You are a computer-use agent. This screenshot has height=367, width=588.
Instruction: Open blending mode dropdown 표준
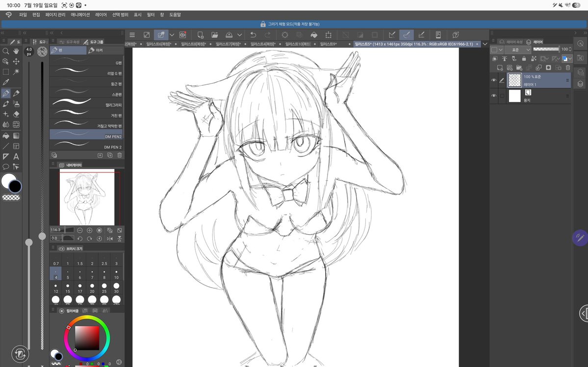[x=517, y=49]
